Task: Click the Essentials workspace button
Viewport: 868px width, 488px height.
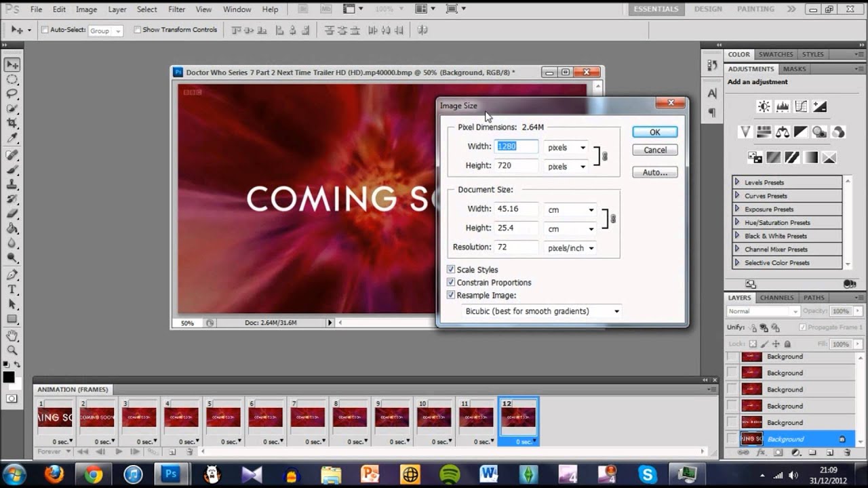Action: 656,9
